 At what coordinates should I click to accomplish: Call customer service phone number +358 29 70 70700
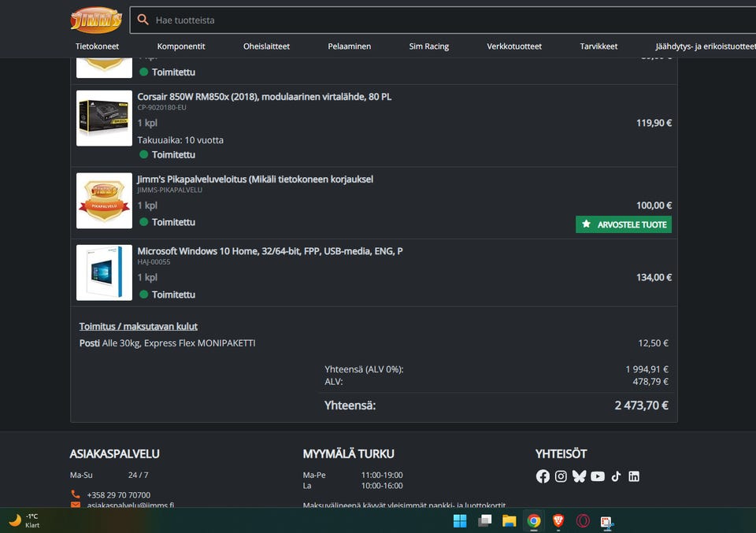tap(119, 495)
